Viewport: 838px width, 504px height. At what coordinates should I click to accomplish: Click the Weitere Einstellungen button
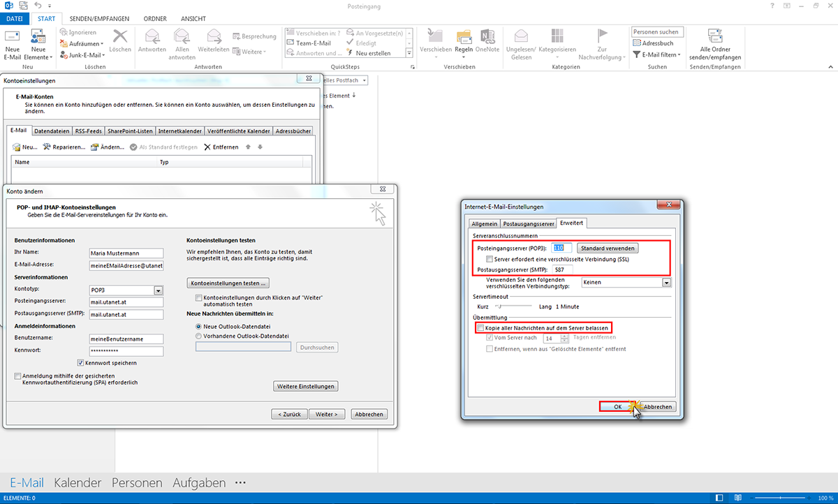pyautogui.click(x=307, y=386)
